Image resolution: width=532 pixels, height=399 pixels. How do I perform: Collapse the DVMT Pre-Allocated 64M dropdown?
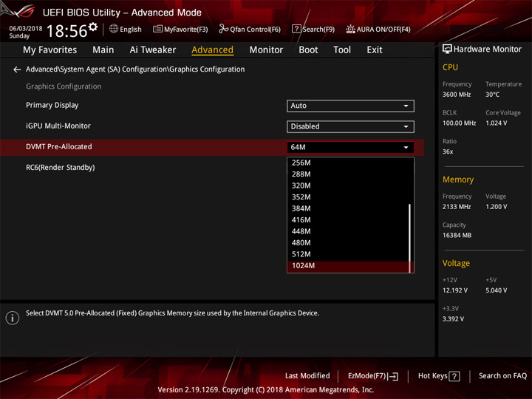pyautogui.click(x=350, y=147)
